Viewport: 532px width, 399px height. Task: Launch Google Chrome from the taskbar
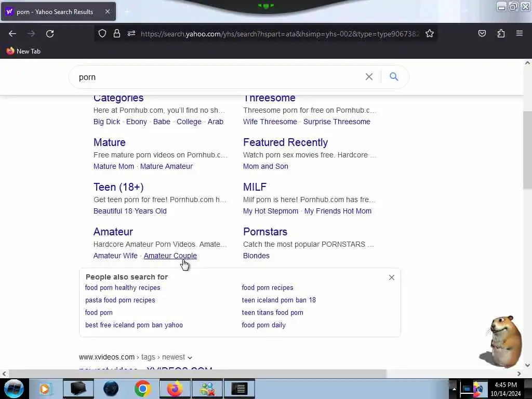[x=142, y=389]
